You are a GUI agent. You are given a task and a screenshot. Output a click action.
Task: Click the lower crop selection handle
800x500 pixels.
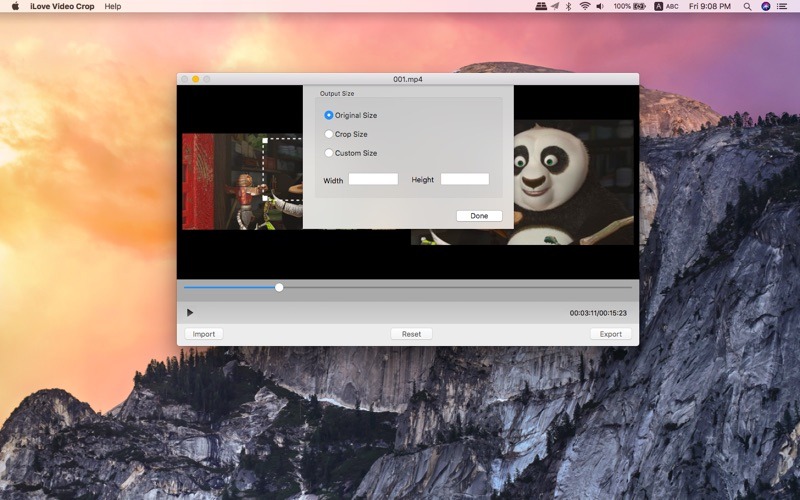pyautogui.click(x=265, y=198)
